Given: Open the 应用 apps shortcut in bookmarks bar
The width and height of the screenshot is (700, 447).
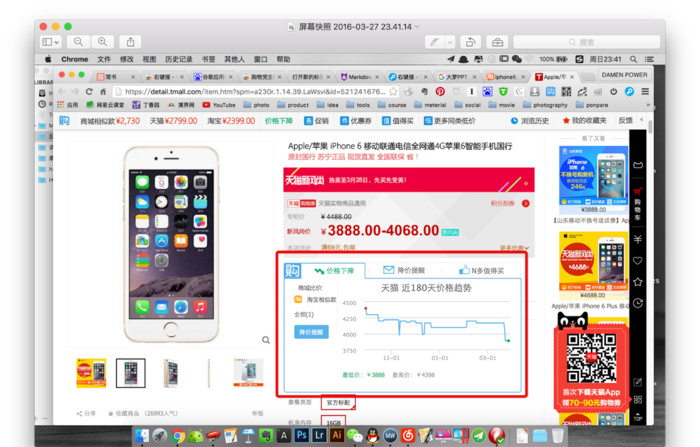Looking at the screenshot, I should [x=67, y=105].
